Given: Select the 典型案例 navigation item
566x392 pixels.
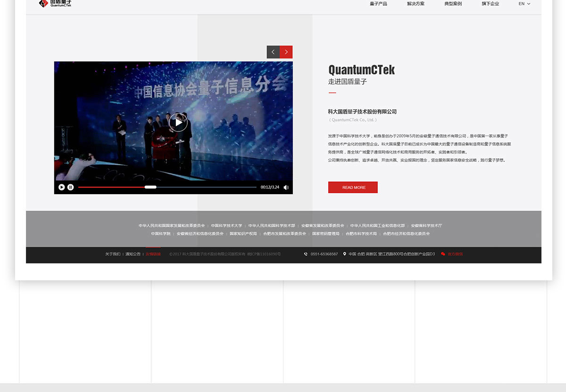Looking at the screenshot, I should [x=453, y=4].
